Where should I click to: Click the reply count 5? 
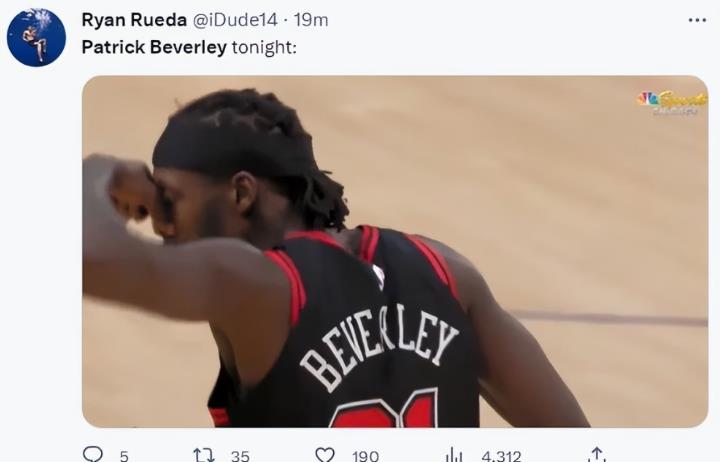[x=124, y=456]
